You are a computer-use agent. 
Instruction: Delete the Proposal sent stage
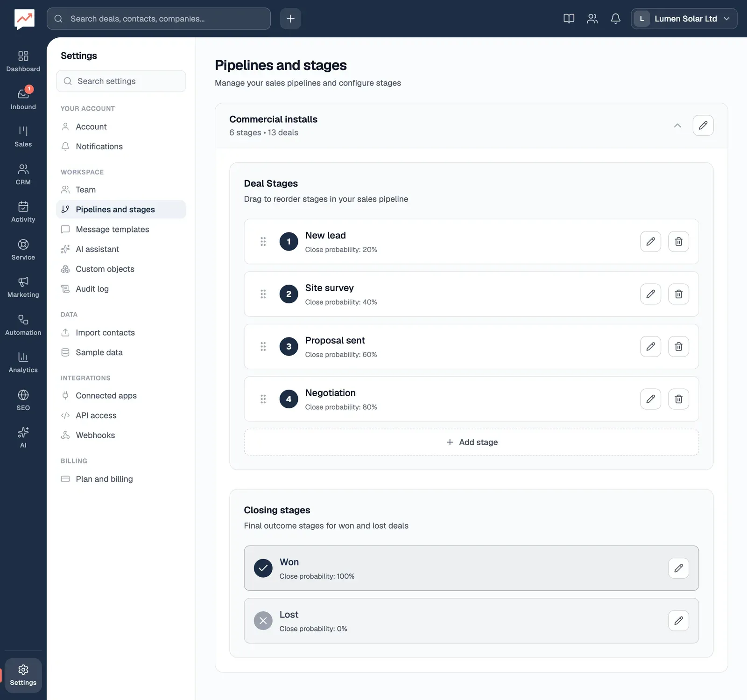pos(678,347)
